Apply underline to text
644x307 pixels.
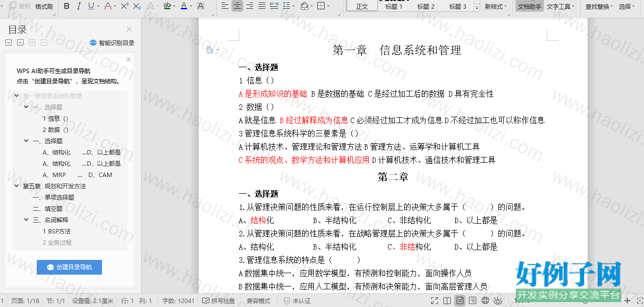pos(91,6)
